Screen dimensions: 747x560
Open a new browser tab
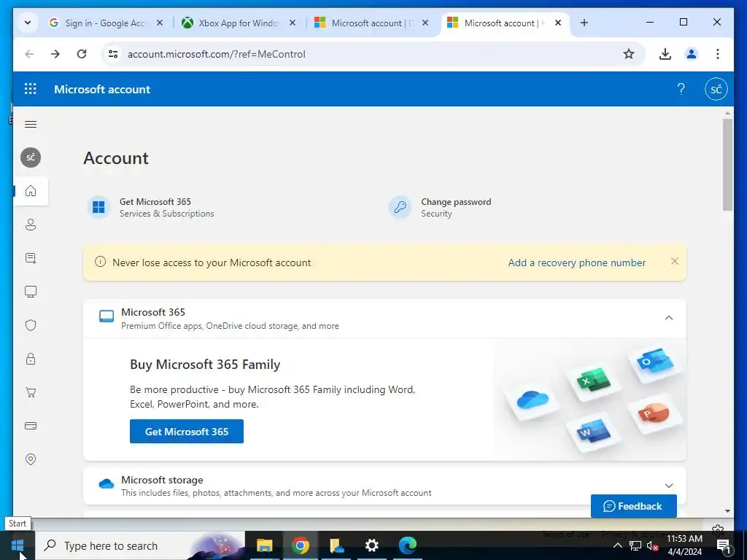click(x=584, y=23)
